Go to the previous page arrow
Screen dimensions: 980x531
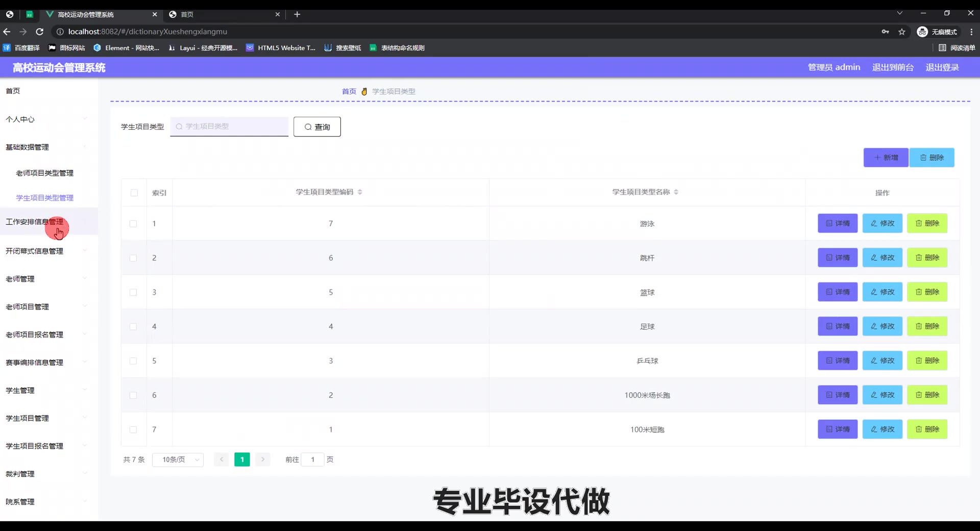point(222,460)
